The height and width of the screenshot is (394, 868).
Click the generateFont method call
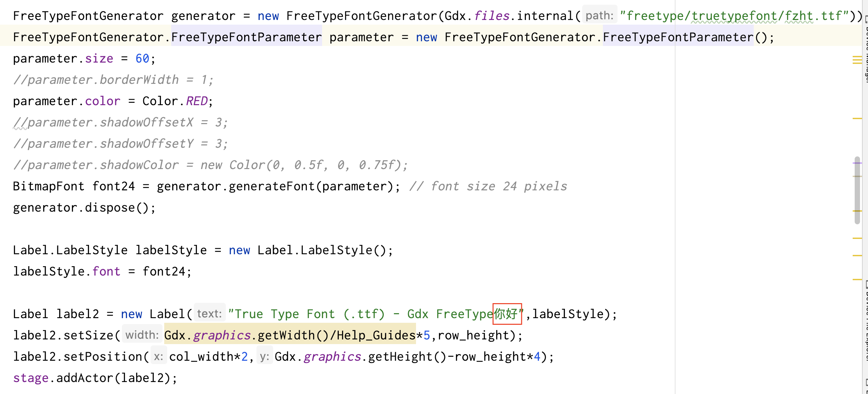[x=271, y=186]
